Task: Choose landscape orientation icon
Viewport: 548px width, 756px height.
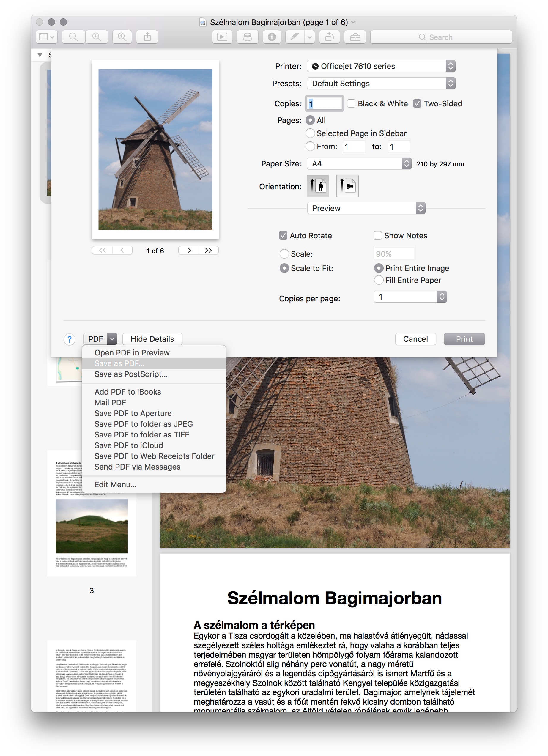Action: click(348, 186)
